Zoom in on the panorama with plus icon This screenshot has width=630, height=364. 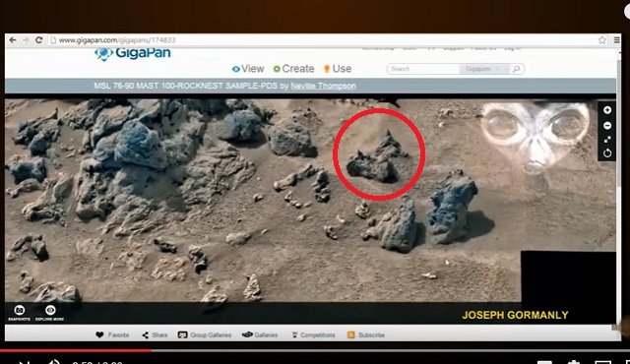(x=607, y=110)
